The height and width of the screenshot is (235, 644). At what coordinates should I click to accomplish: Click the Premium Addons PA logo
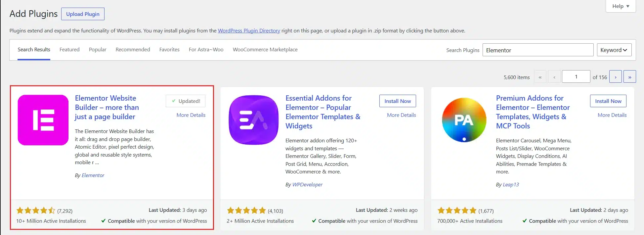464,120
